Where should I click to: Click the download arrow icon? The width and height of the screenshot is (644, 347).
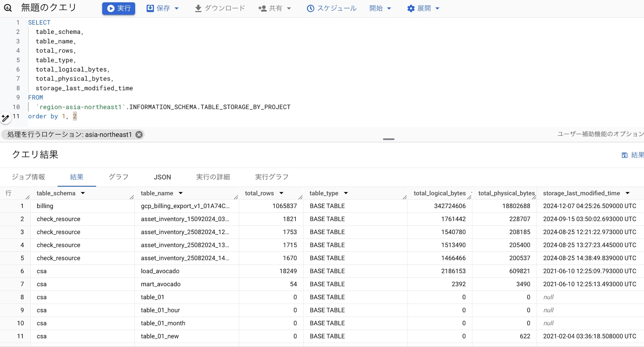pyautogui.click(x=198, y=8)
